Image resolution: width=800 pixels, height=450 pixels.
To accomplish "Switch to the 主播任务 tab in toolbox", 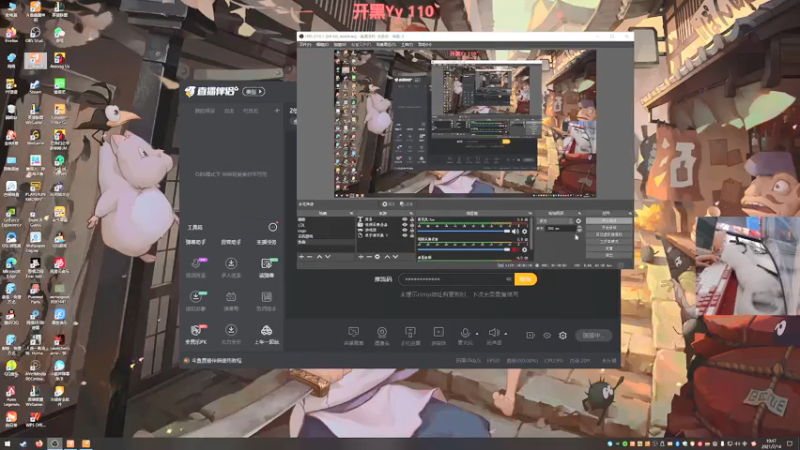I will click(266, 242).
